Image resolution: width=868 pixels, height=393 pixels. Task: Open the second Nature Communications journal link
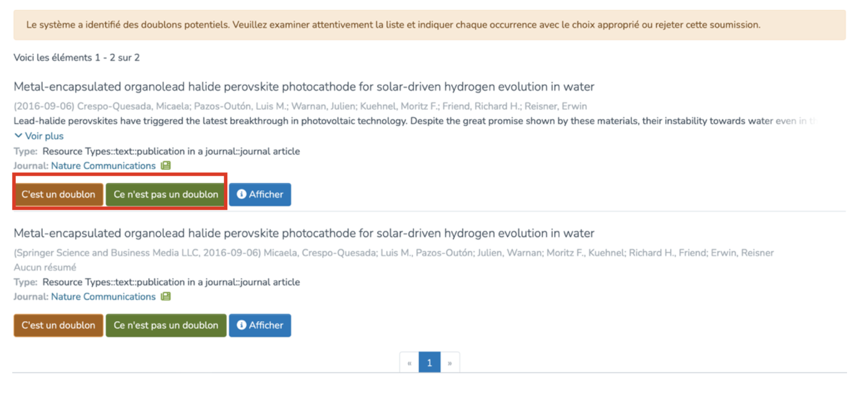tap(103, 296)
